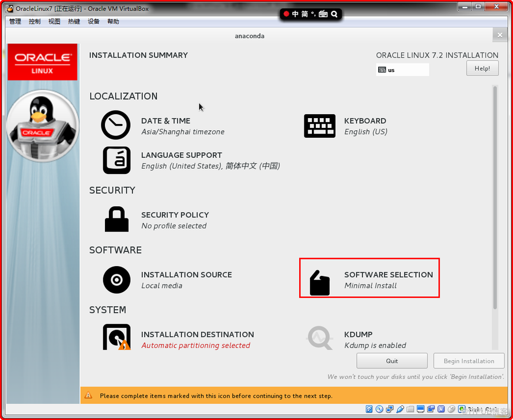Click the green arrow host key icon
Screen dimensions: 513x420
462,409
